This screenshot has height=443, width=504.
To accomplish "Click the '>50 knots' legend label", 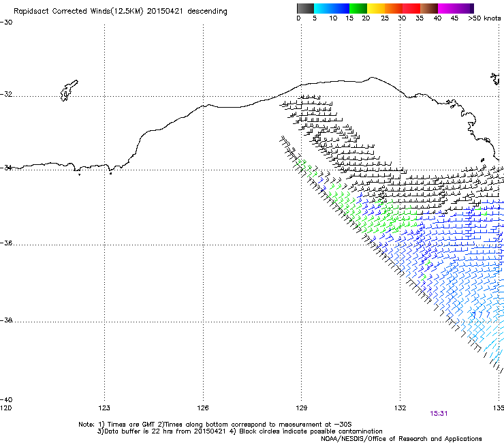I will tap(484, 18).
